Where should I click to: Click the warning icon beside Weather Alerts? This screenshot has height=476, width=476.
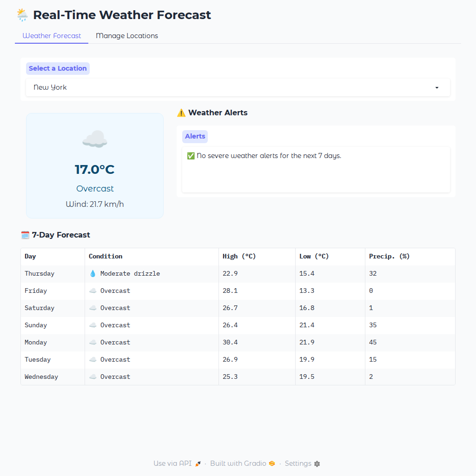pyautogui.click(x=181, y=113)
